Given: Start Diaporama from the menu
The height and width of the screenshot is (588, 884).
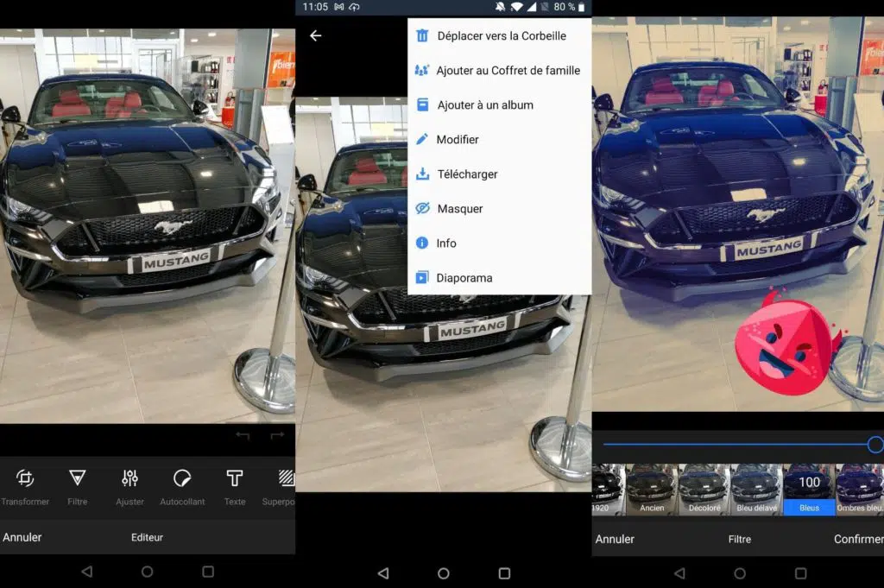Looking at the screenshot, I should [x=500, y=278].
